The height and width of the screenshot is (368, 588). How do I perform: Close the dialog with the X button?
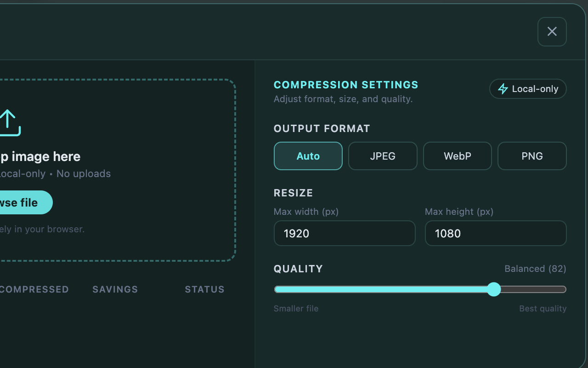click(x=552, y=32)
